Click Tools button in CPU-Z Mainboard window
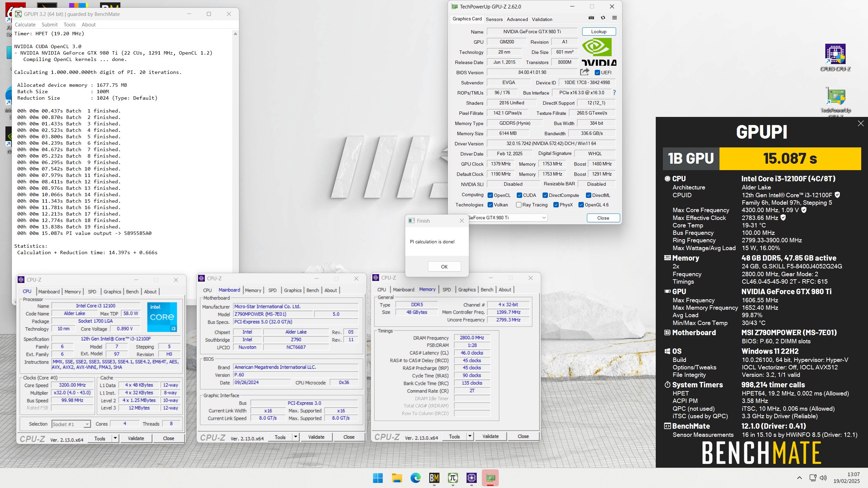 coord(280,437)
